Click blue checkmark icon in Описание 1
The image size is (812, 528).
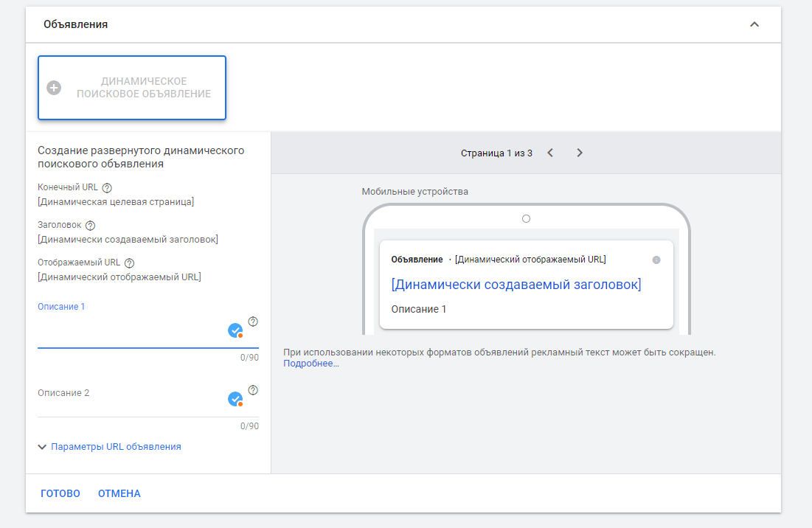click(x=235, y=330)
